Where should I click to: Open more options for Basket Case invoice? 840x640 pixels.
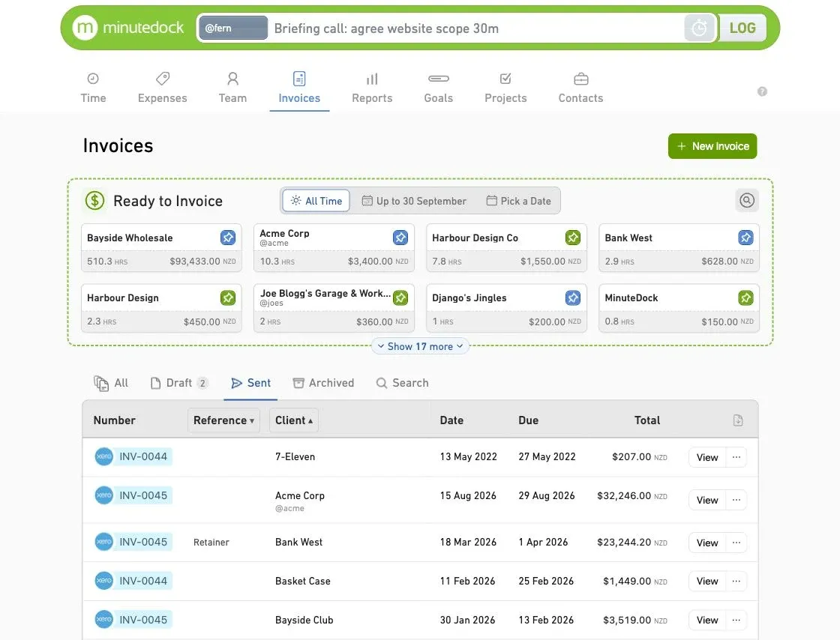point(736,581)
